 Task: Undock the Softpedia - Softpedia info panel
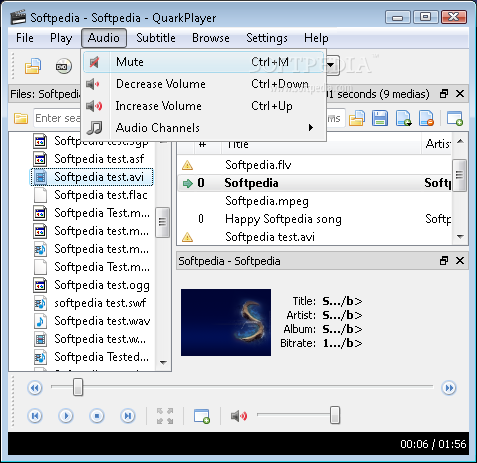point(444,261)
